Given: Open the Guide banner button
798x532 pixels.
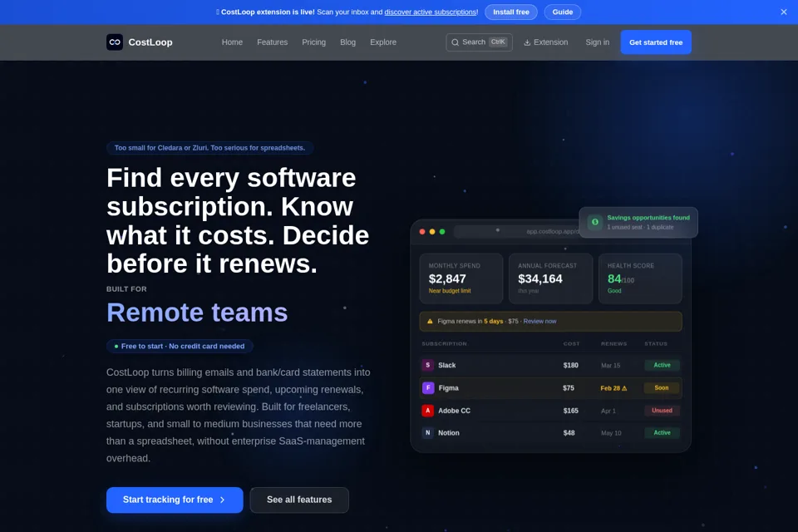Looking at the screenshot, I should point(563,12).
